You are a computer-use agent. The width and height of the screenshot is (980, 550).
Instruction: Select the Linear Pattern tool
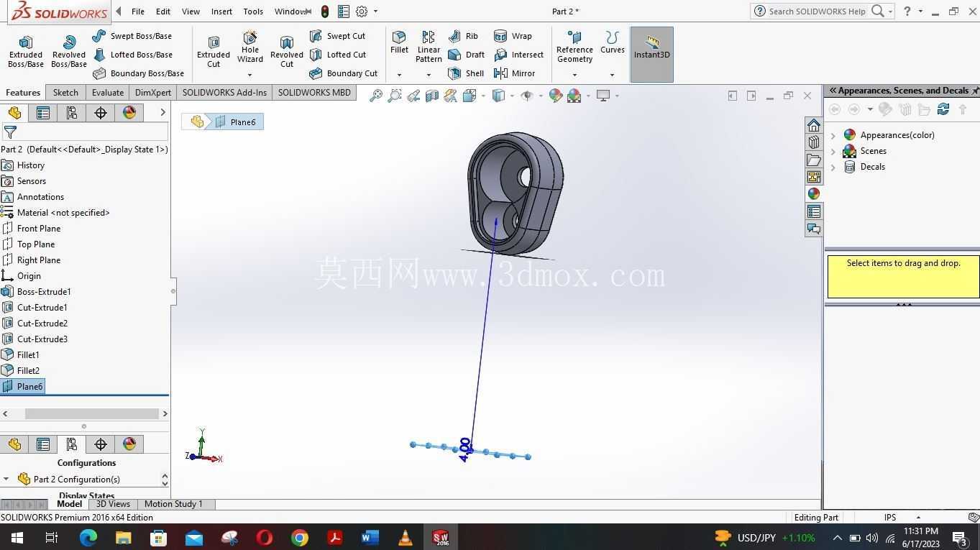click(429, 46)
